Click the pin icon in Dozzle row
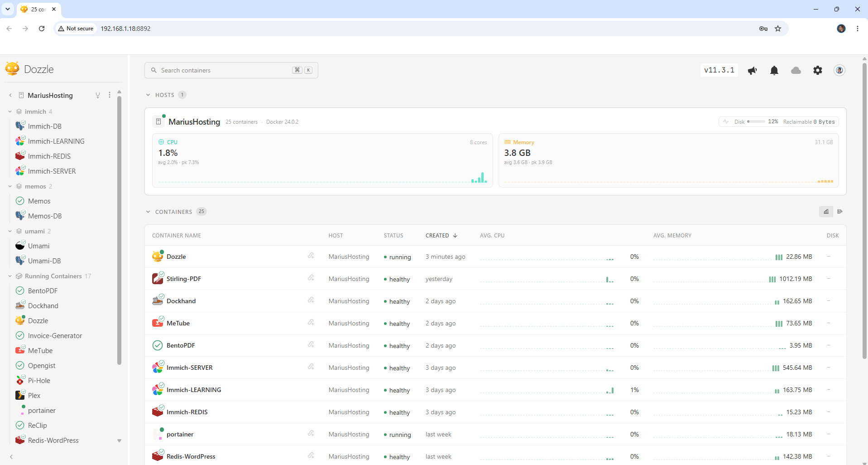Viewport: 868px width, 465px height. pyautogui.click(x=311, y=256)
